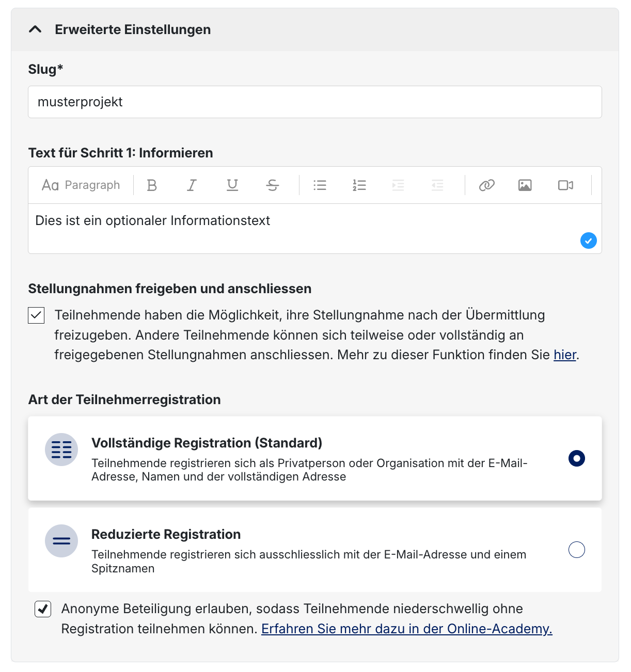This screenshot has height=672, width=631.
Task: Collapse the Erweiterte Einstellungen section
Action: point(35,30)
